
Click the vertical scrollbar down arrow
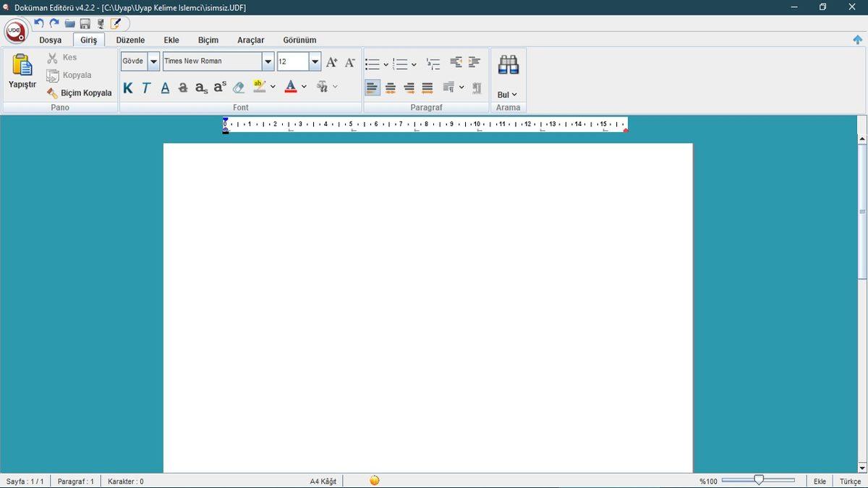point(862,468)
